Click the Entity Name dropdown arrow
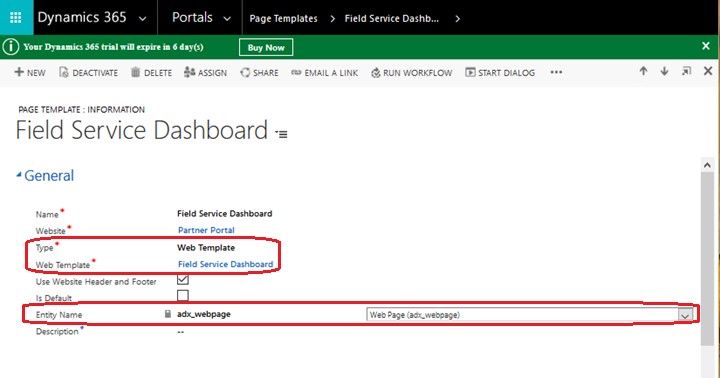This screenshot has height=378, width=720. (685, 315)
